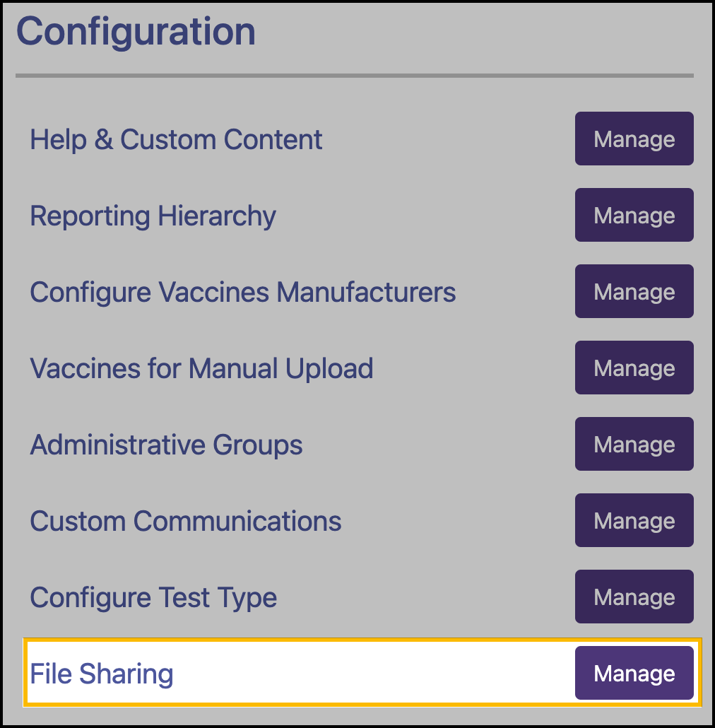The width and height of the screenshot is (715, 728).
Task: Click Manage for Configure Vaccines Manufacturers
Action: click(634, 291)
